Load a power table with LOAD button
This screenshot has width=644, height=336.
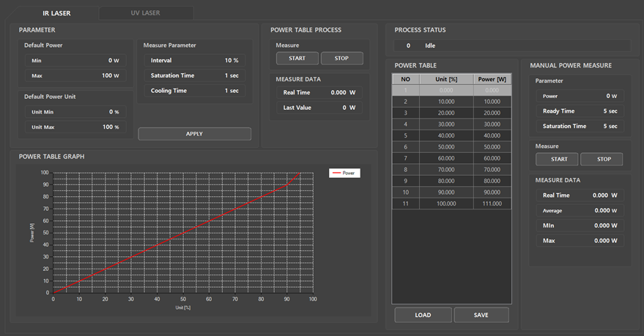pos(423,315)
